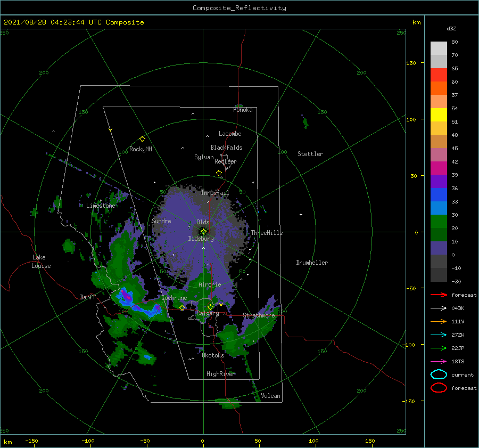479x448 pixels.
Task: Select the yellow diamond marker below RedDeer
Action: click(219, 173)
